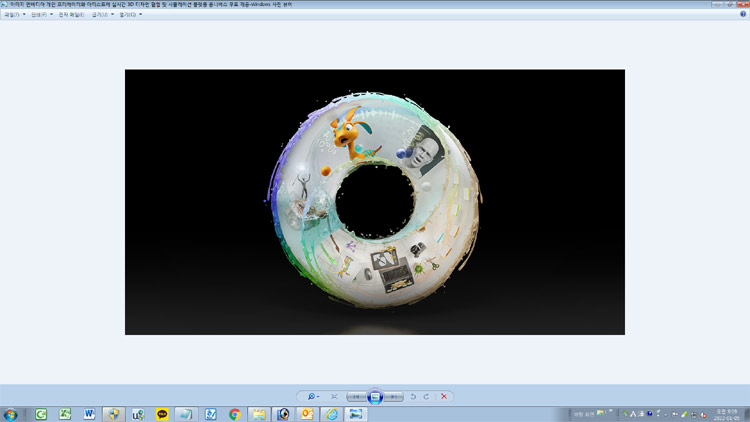
Task: Launch Google Chrome from the taskbar
Action: pyautogui.click(x=234, y=414)
